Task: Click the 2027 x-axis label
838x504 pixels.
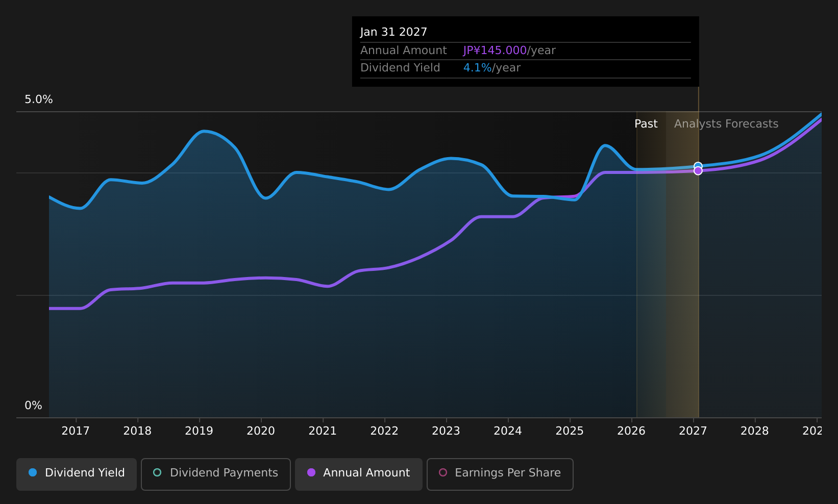Action: coord(693,431)
